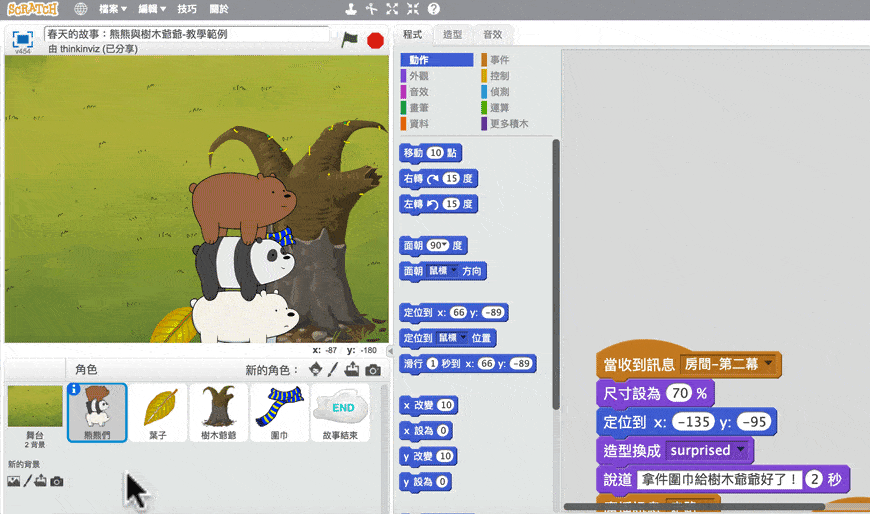
Task: Click the Scratch logo
Action: coord(32,9)
